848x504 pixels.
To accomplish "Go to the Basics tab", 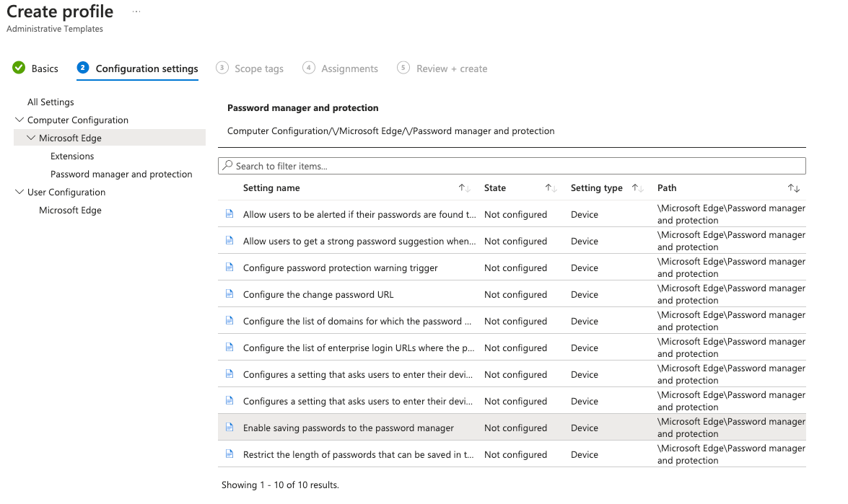I will click(x=45, y=68).
